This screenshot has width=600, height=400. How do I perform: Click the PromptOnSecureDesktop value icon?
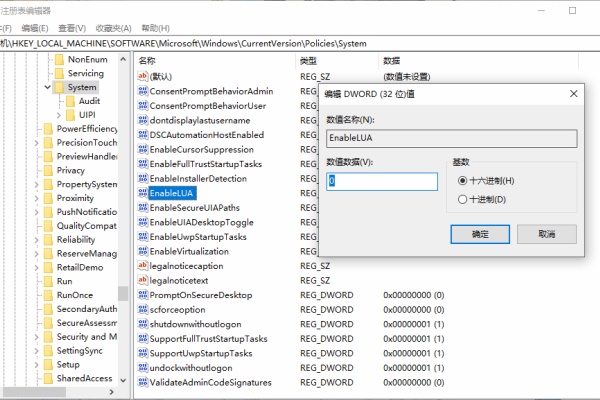tap(142, 296)
